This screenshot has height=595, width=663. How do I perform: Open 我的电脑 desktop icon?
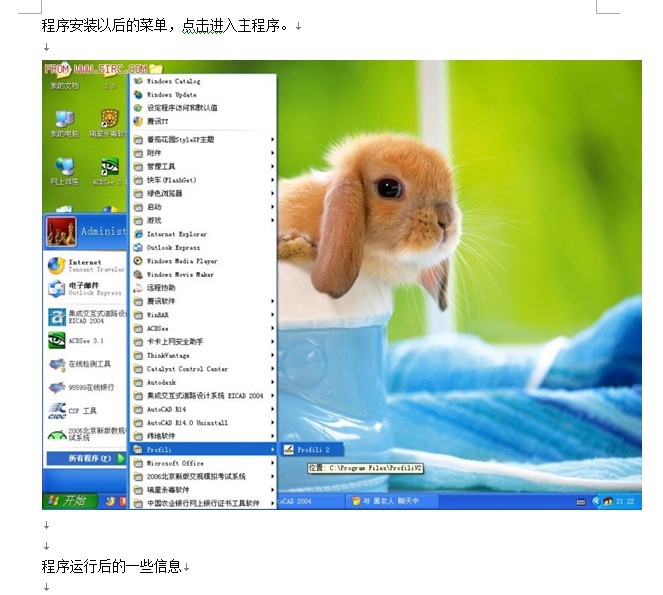65,124
